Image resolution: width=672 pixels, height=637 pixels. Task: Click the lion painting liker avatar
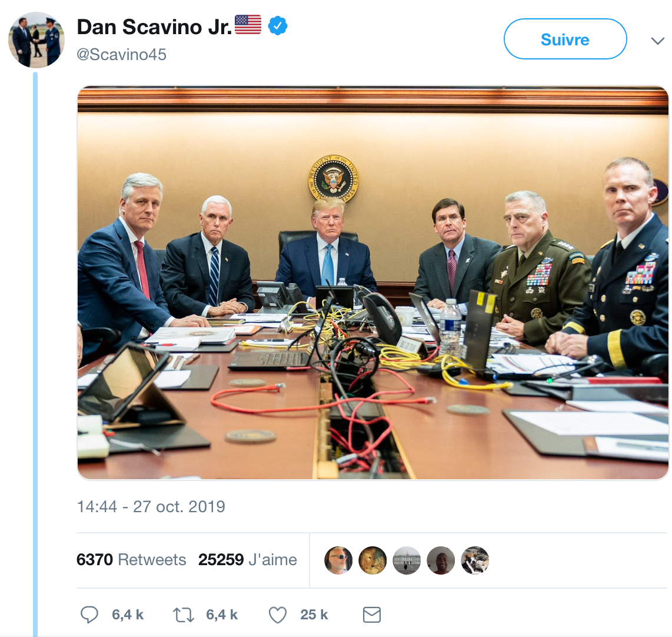coord(372,560)
